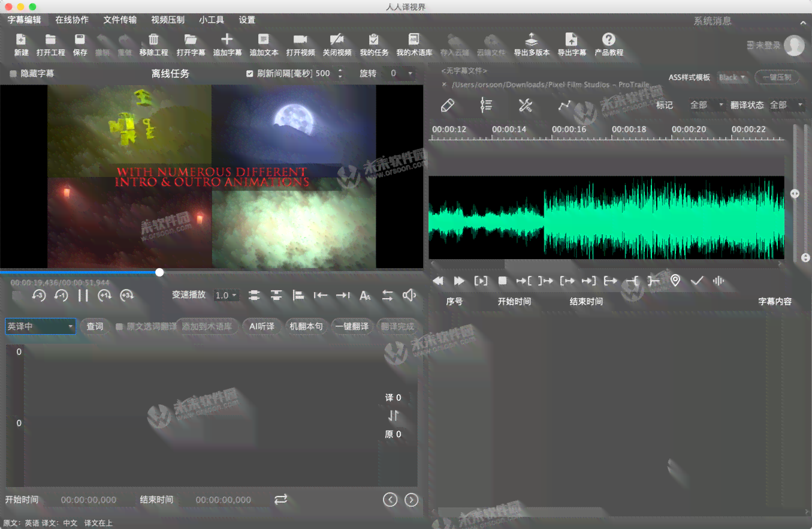Screen dimensions: 812x529
Task: Open the 变速播放 1.0 speed dropdown
Action: (227, 295)
